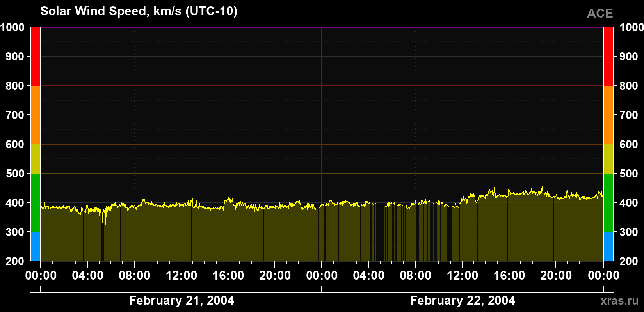Click the "20:00" time label for February 21

click(x=275, y=276)
